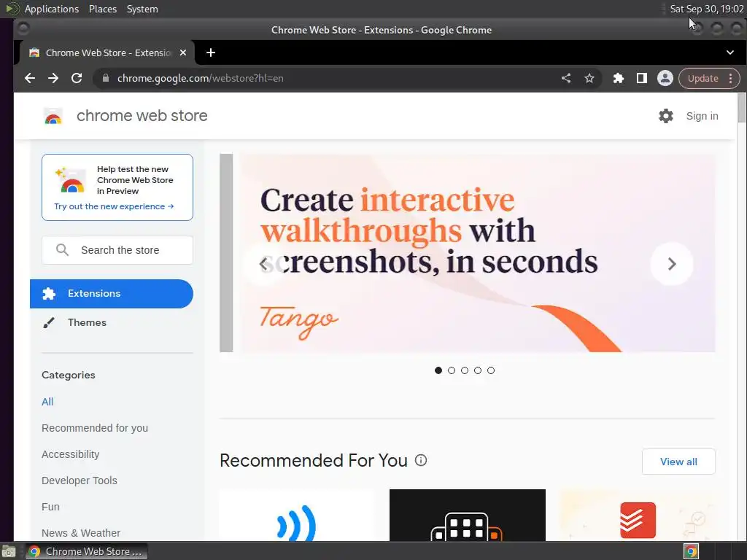This screenshot has height=560, width=747.
Task: Click the Chrome Web Store taskbar window button
Action: [86, 551]
